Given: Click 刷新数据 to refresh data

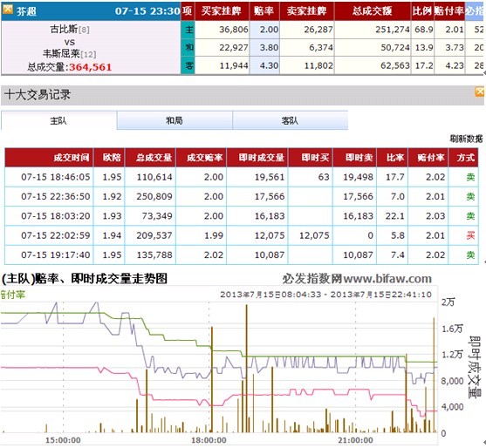Looking at the screenshot, I should pos(466,139).
